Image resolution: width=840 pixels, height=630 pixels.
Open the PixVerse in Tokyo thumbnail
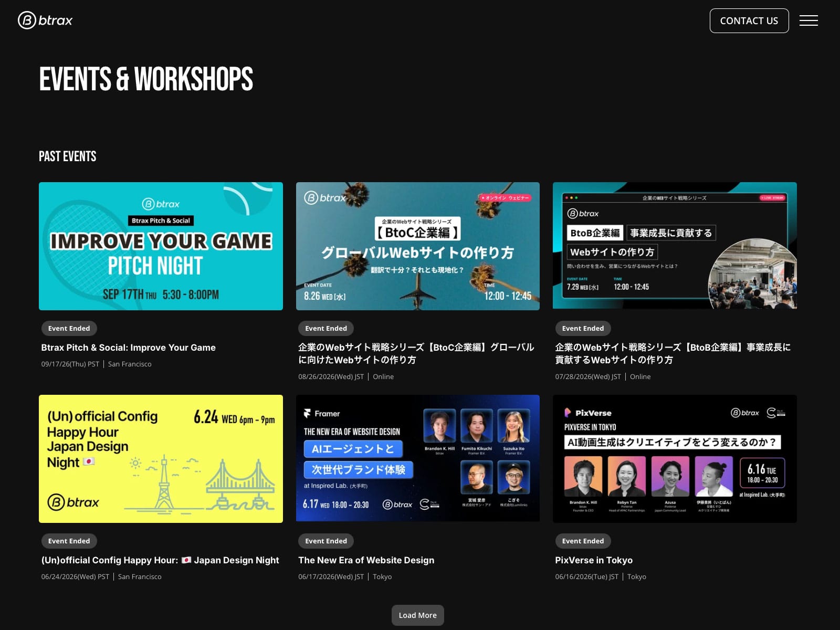pos(675,459)
